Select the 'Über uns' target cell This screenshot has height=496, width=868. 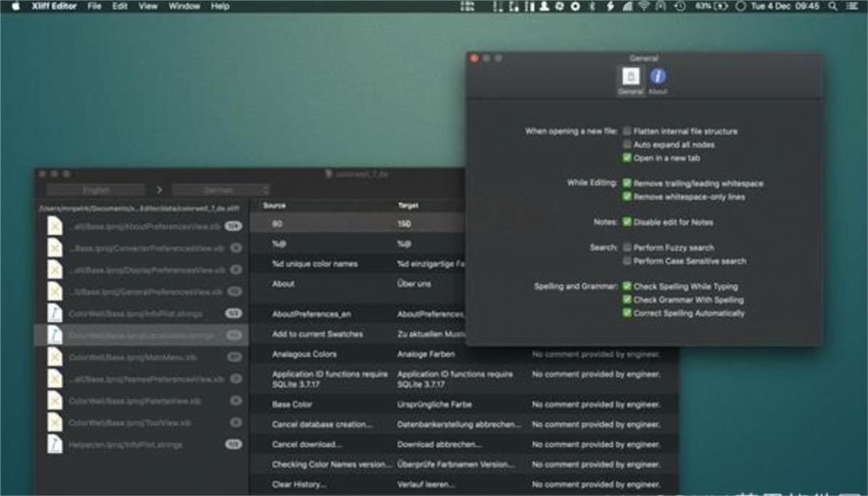click(414, 284)
